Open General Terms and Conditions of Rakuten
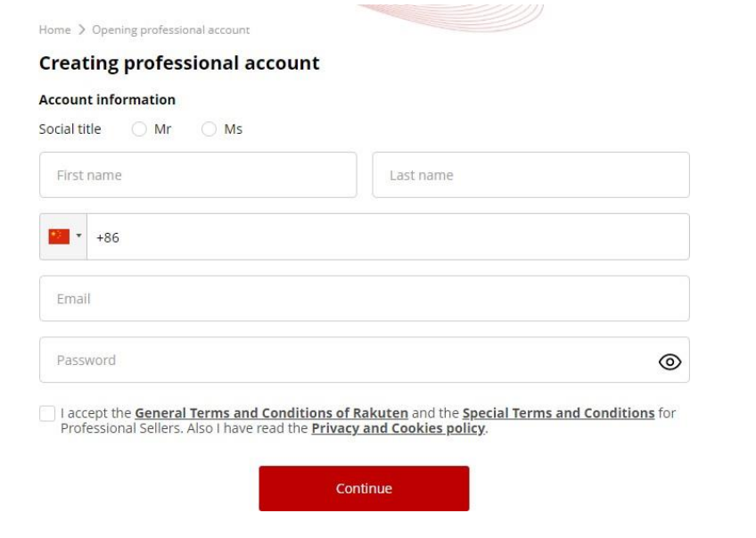 [271, 413]
